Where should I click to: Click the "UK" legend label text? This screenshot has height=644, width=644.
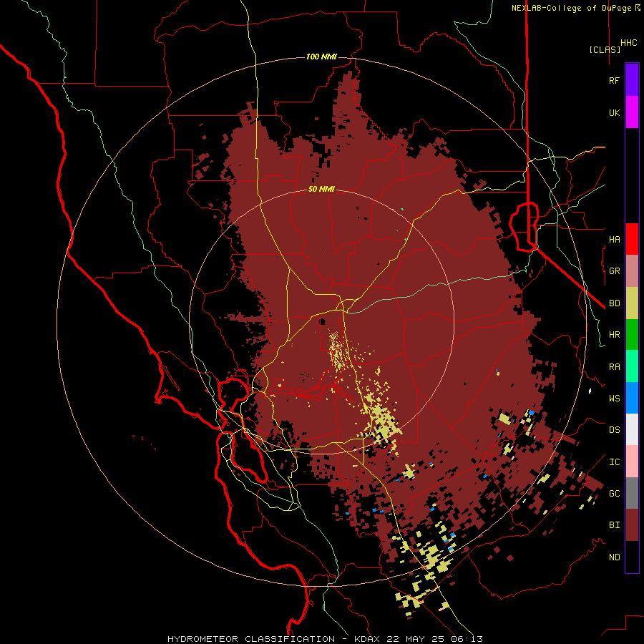(x=614, y=112)
